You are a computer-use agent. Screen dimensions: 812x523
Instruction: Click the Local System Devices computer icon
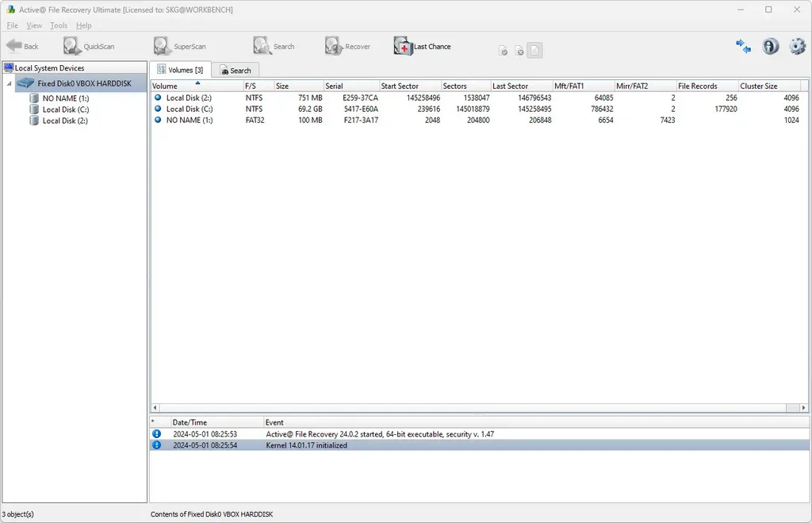click(8, 67)
